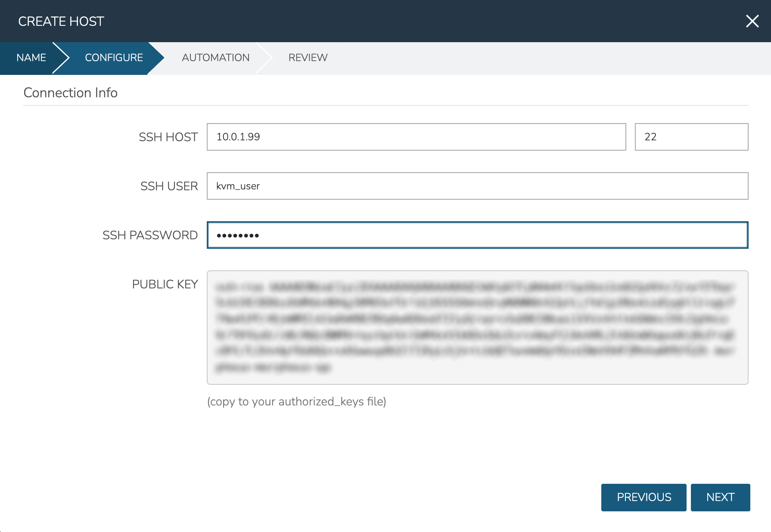This screenshot has width=771, height=532.
Task: Click the SSH USER input field
Action: (x=477, y=186)
